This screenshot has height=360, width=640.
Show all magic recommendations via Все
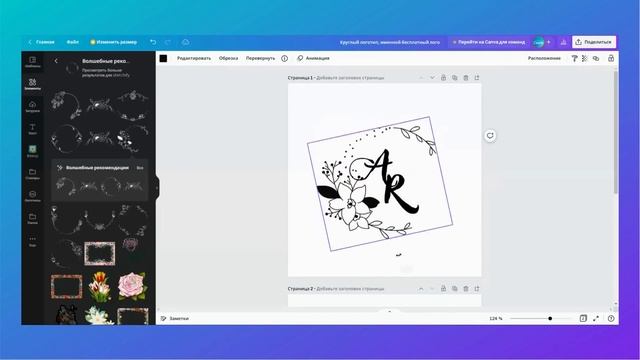140,168
